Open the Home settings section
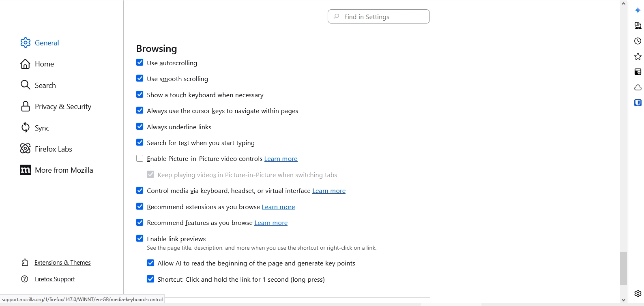The image size is (644, 306). click(44, 64)
